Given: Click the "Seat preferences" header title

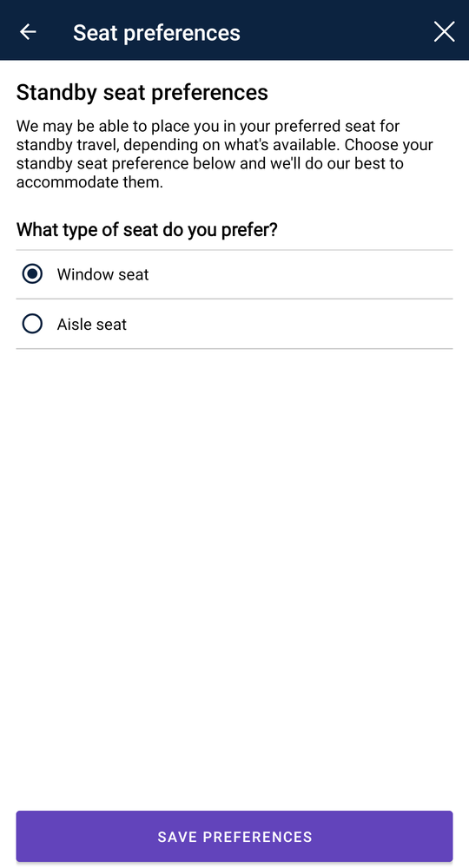Looking at the screenshot, I should point(156,33).
